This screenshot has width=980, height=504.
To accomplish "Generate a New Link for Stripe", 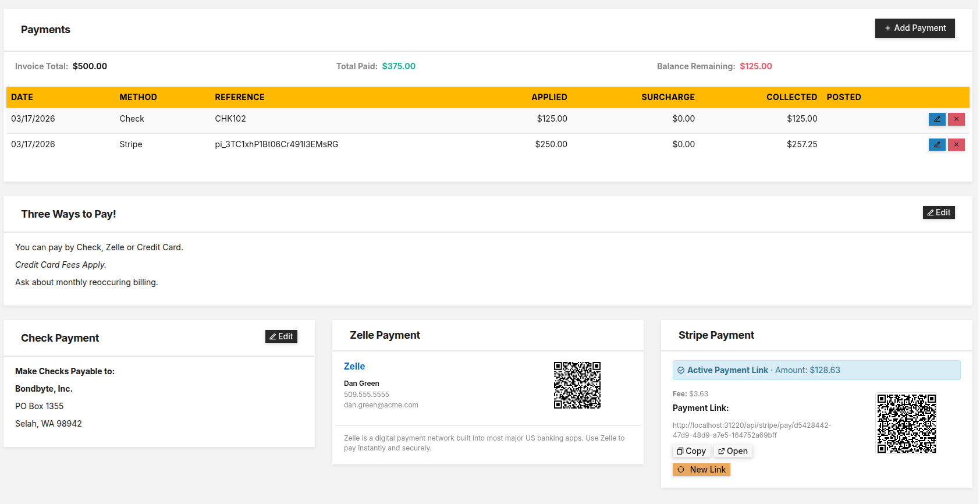I will [701, 470].
